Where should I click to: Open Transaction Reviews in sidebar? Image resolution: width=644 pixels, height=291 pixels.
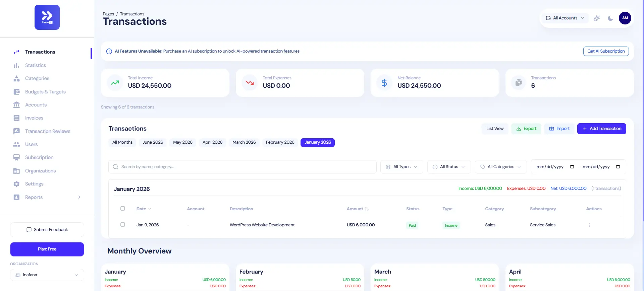[x=48, y=131]
